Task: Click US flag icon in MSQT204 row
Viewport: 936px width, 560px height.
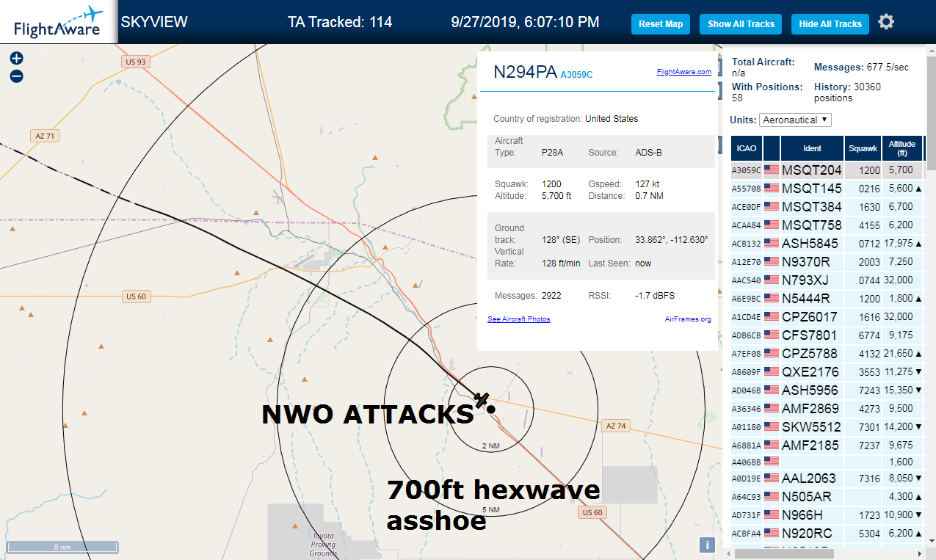Action: click(x=772, y=170)
